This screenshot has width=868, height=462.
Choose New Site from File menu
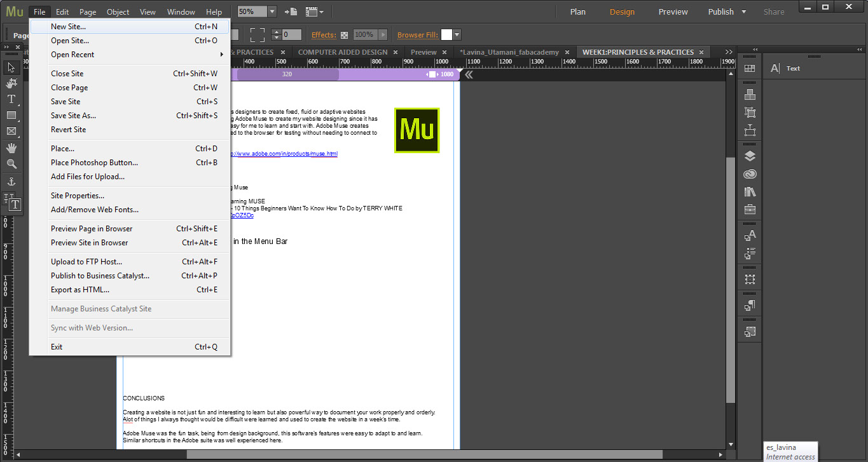130,27
